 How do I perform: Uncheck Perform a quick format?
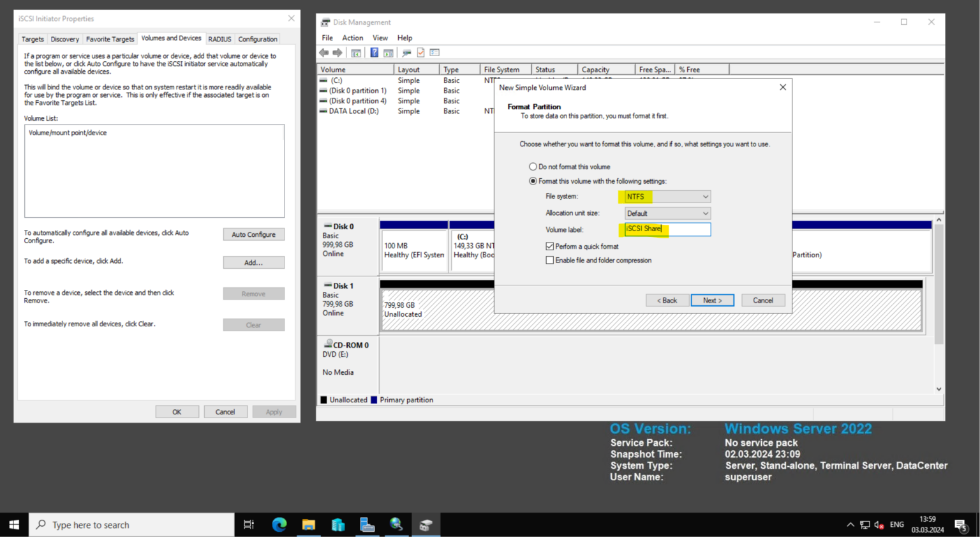550,246
